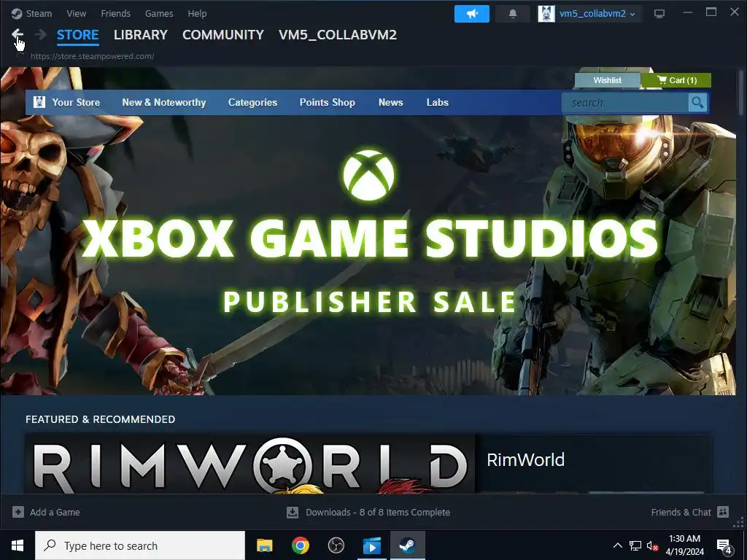Image resolution: width=747 pixels, height=560 pixels.
Task: Click the Wishlist button
Action: 608,80
